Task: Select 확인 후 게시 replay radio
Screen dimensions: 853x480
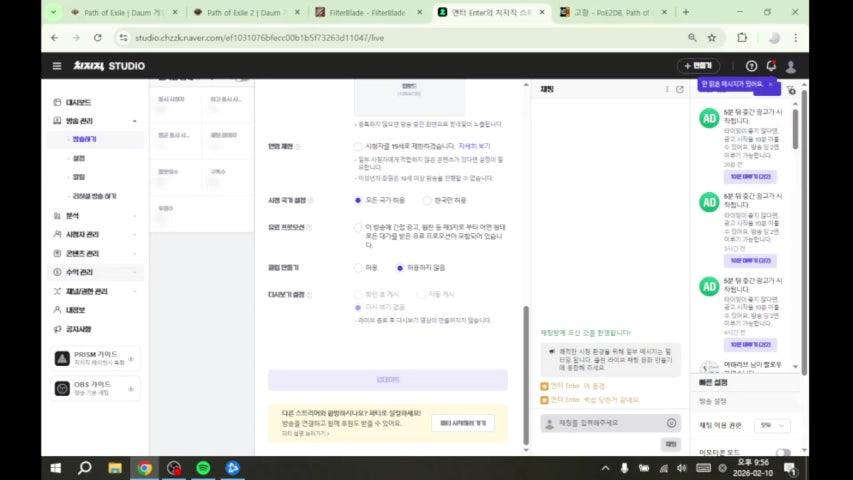Action: 357,294
